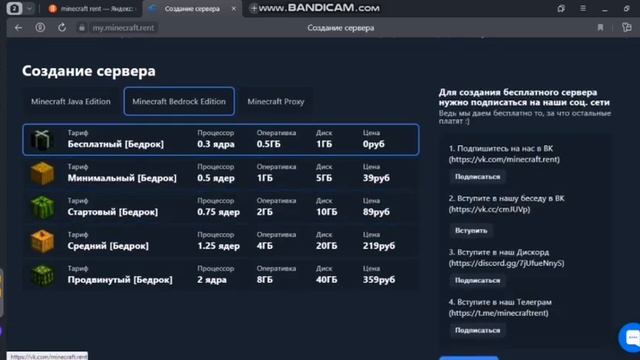Click Подписаться under the Telegram step
Viewport: 640px width, 360px height.
477,330
